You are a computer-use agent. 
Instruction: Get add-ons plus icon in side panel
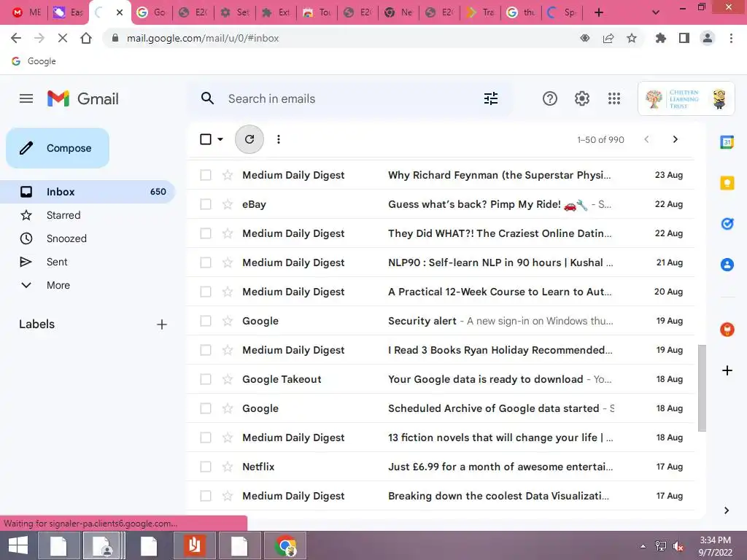(727, 370)
